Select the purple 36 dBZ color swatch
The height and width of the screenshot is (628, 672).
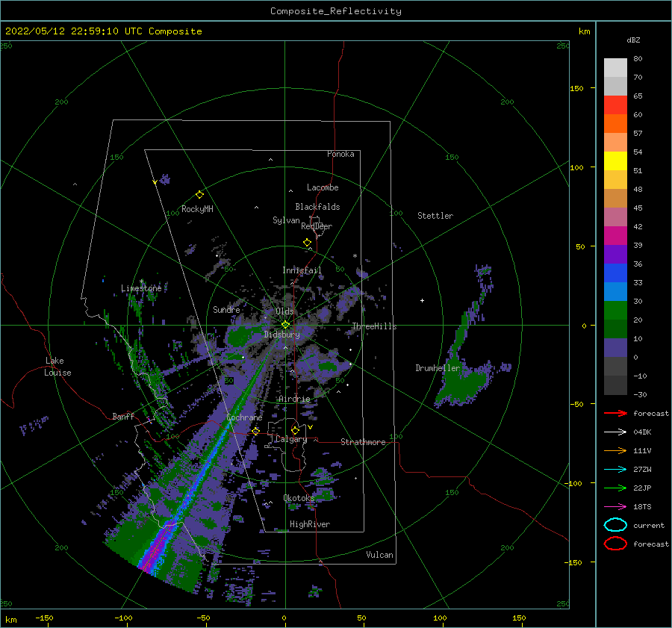point(615,255)
